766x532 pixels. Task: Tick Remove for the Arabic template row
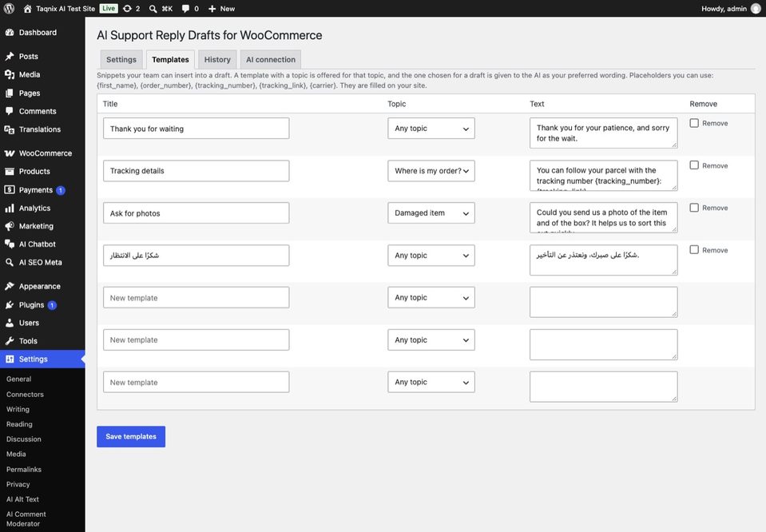point(694,250)
